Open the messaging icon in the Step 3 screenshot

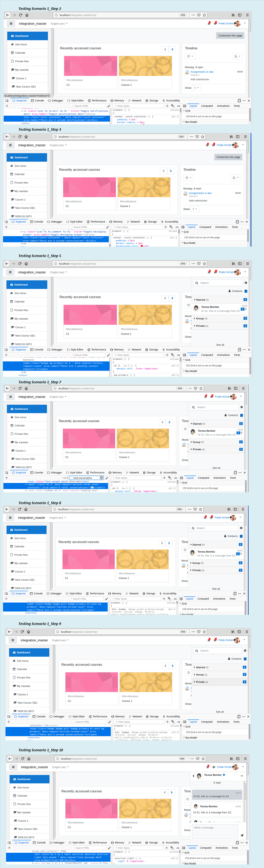pos(213,145)
